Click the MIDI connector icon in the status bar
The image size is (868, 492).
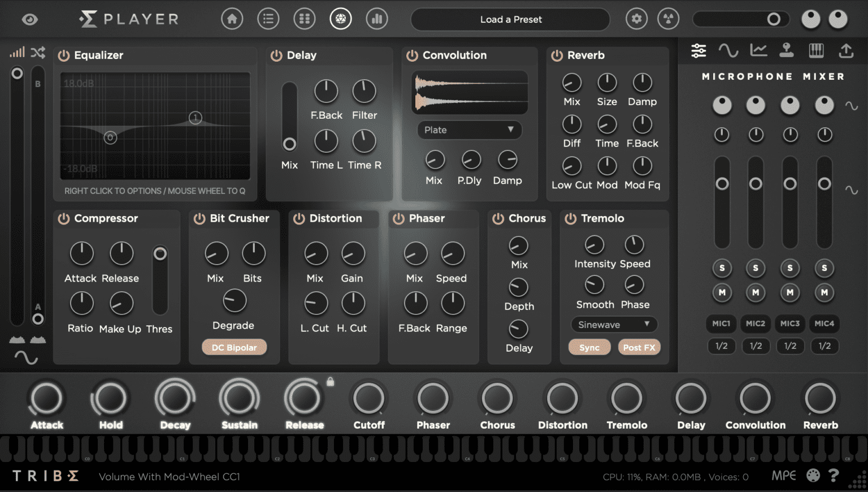point(813,476)
